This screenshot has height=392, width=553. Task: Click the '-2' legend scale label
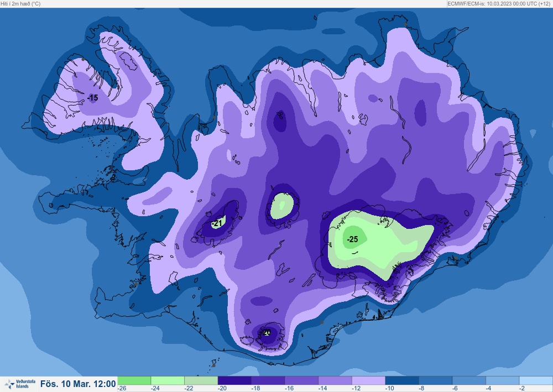(x=521, y=389)
